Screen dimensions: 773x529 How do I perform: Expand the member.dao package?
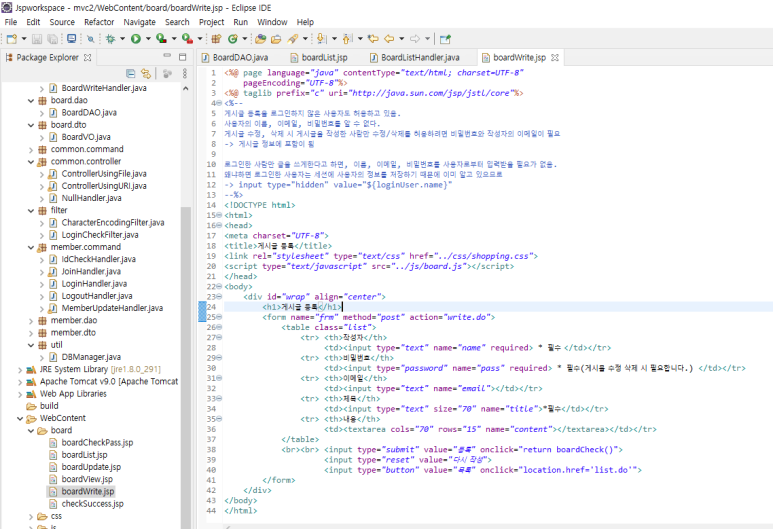pyautogui.click(x=31, y=321)
